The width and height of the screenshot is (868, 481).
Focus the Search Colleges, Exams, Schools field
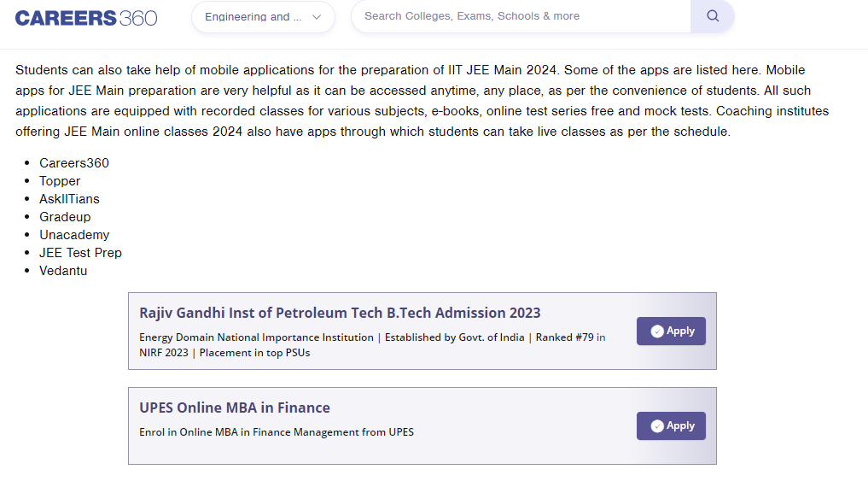(x=521, y=16)
